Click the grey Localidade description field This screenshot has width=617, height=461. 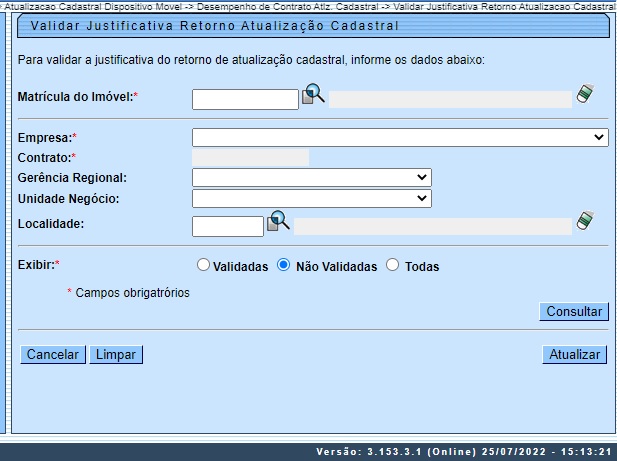pos(432,226)
